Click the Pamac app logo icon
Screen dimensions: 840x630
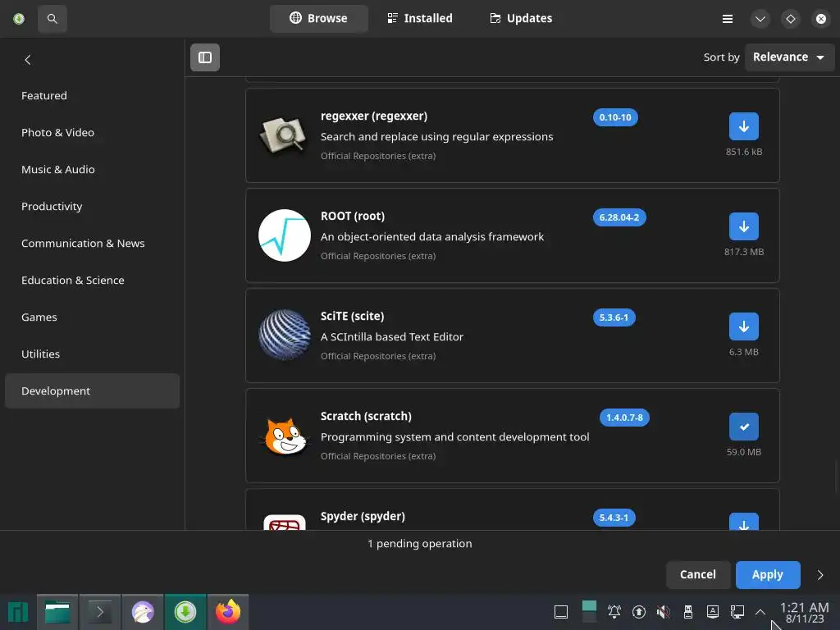coord(19,19)
